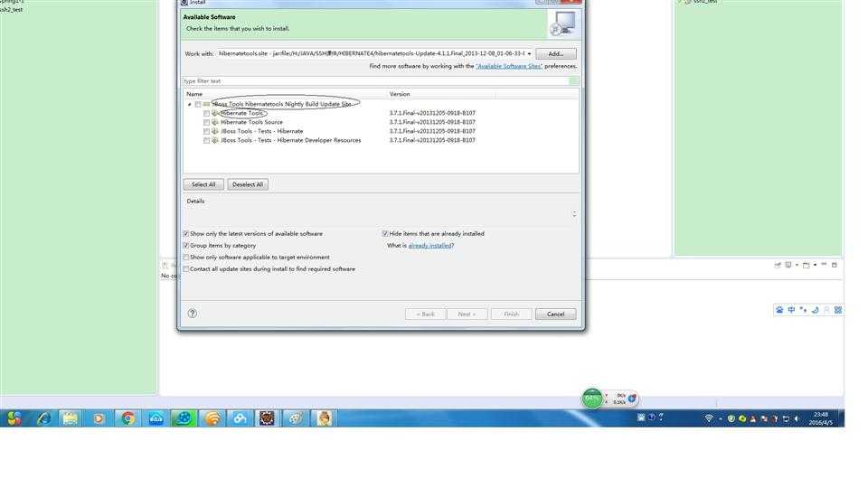Viewport: 868px width, 488px height.
Task: Open the file explorer folder on the taskbar
Action: point(71,418)
